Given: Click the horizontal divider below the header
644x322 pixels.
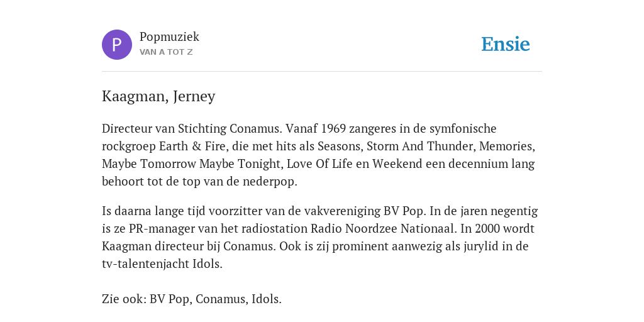Looking at the screenshot, I should pyautogui.click(x=322, y=72).
